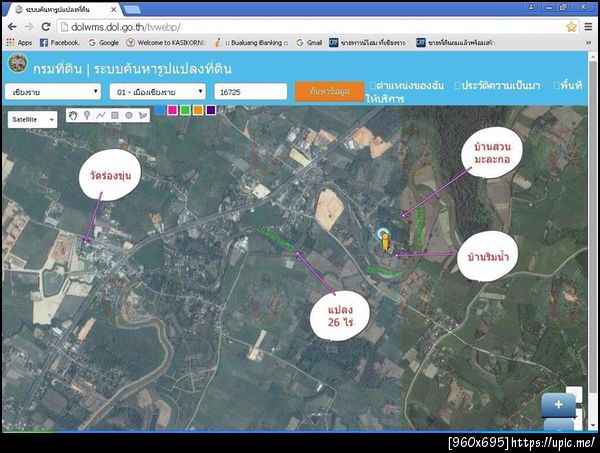
Task: Open a new tab button
Action: pyautogui.click(x=132, y=10)
